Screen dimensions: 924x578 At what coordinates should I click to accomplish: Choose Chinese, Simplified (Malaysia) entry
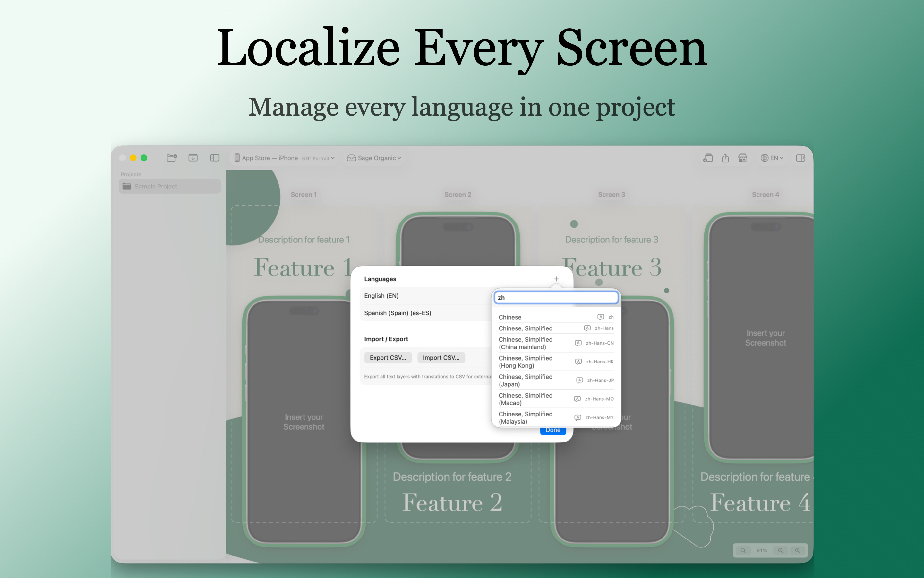click(556, 417)
